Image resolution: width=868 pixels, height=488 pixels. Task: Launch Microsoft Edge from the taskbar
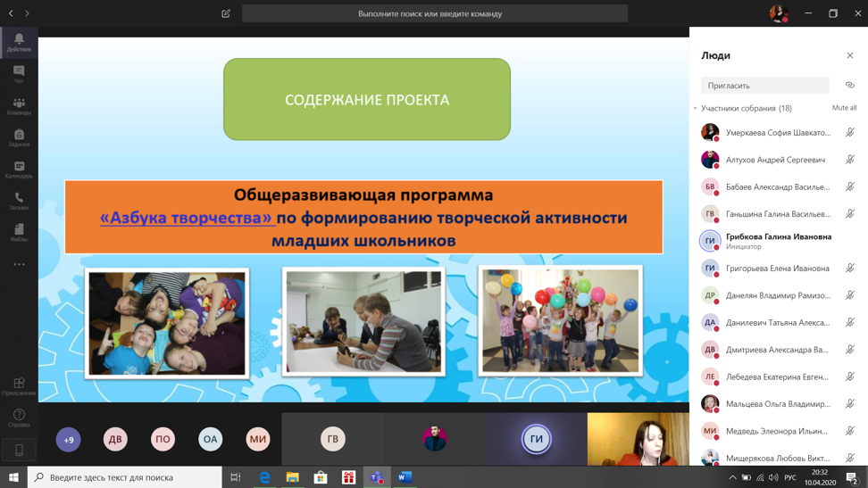coord(264,477)
